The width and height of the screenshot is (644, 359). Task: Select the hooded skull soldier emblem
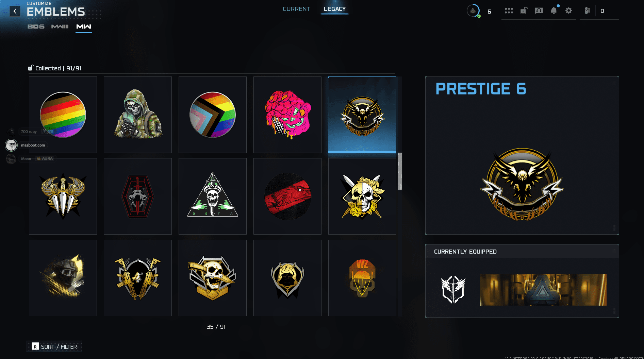138,115
